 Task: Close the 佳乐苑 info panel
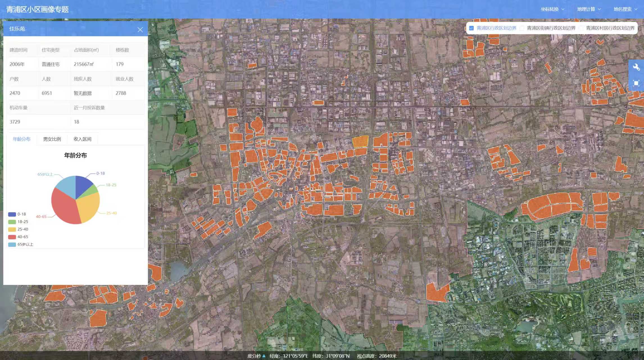tap(140, 30)
